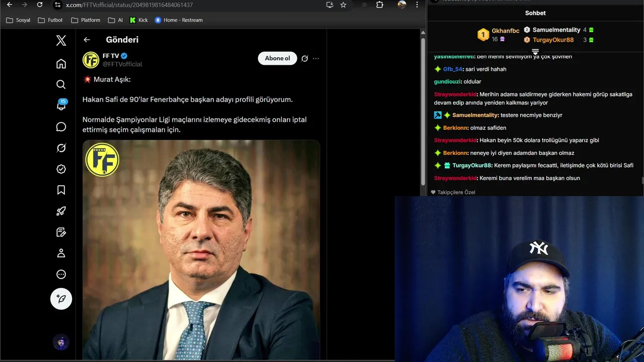Click the Sohbet chat header
Screen dimensions: 644x362
[535, 13]
